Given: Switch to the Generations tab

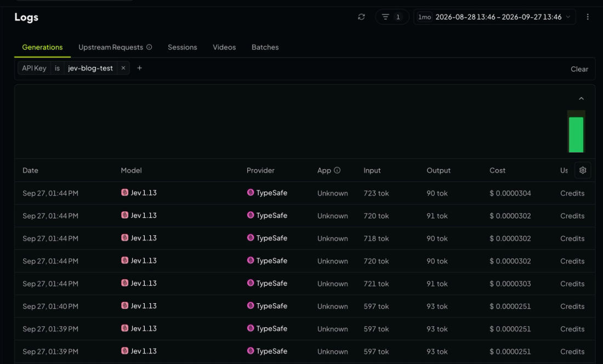Looking at the screenshot, I should point(42,47).
